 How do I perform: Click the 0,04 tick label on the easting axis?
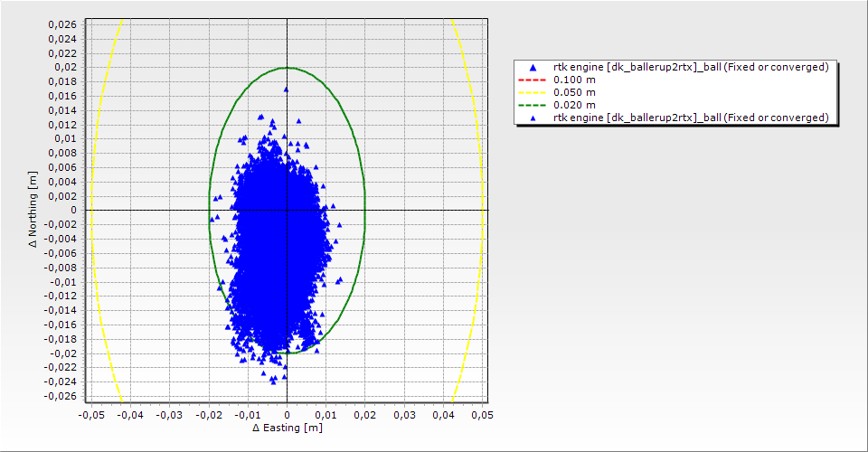click(x=443, y=415)
